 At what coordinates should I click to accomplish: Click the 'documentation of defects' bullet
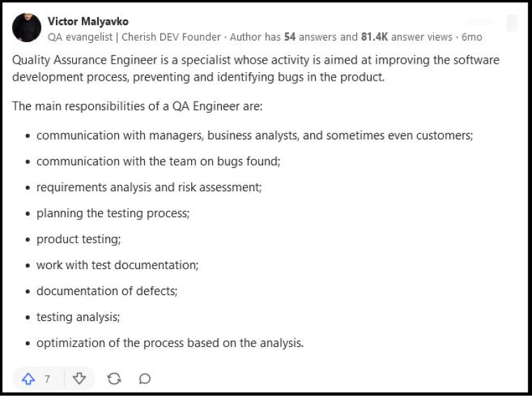pyautogui.click(x=107, y=291)
